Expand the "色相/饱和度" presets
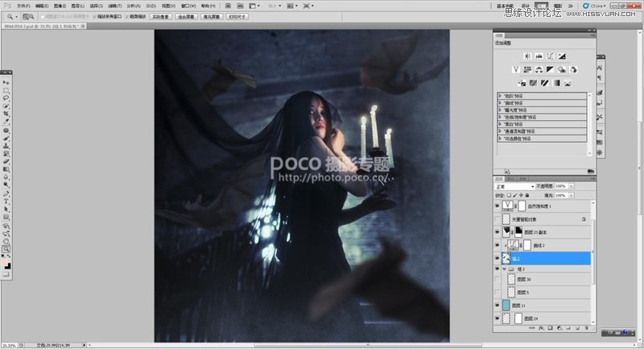The image size is (644, 349). click(500, 117)
